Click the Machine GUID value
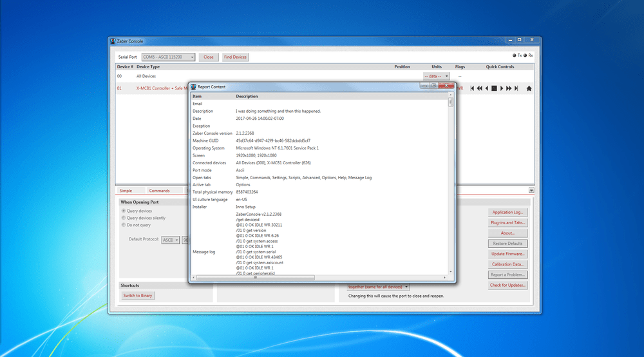The image size is (644, 357). click(x=273, y=140)
